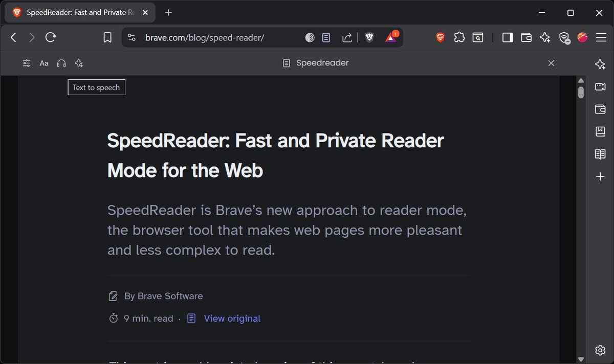Open the Brave VPN toolbar icon
614x364 pixels.
(x=564, y=37)
